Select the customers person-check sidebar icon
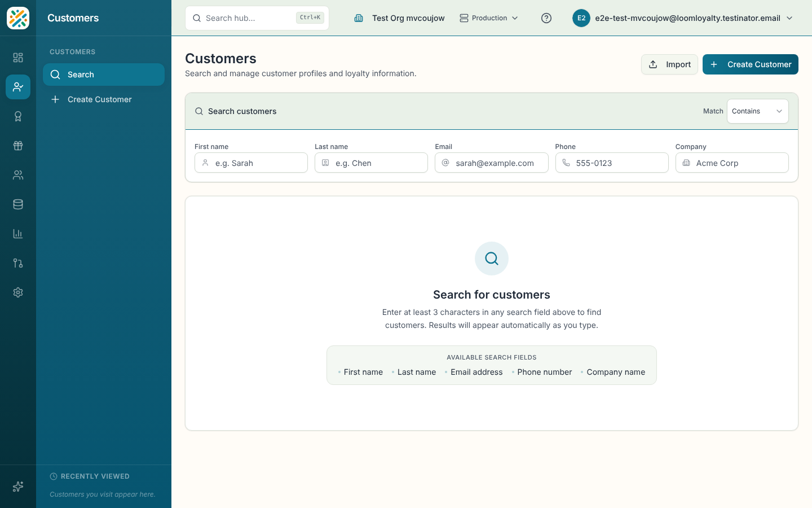This screenshot has height=508, width=812. 18,87
